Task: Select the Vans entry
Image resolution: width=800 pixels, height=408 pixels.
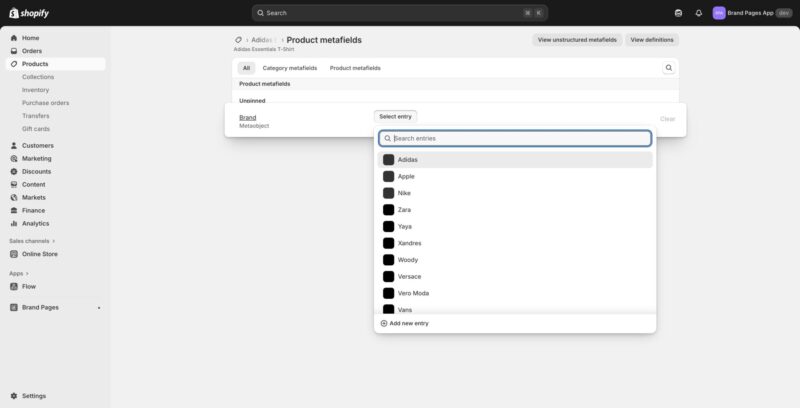Action: coord(515,309)
